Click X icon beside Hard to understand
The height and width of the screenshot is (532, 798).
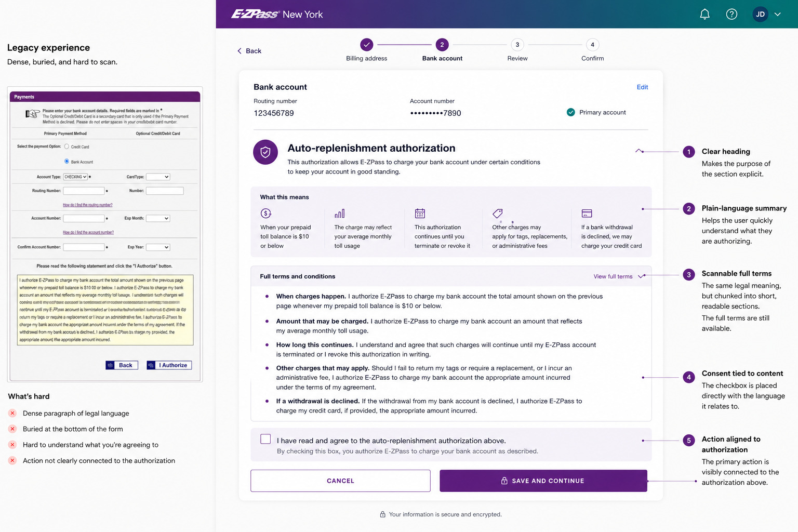pos(12,445)
